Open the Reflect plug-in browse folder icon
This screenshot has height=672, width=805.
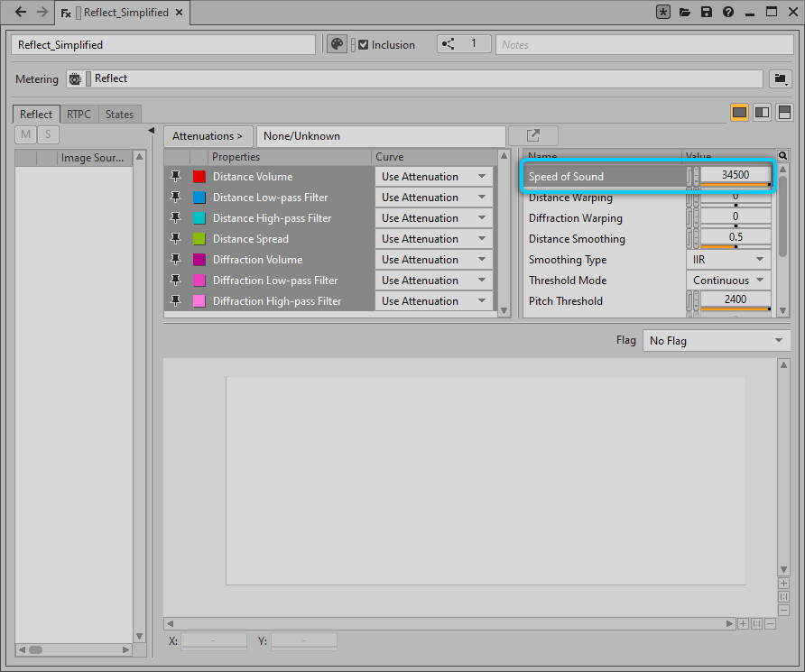point(780,79)
